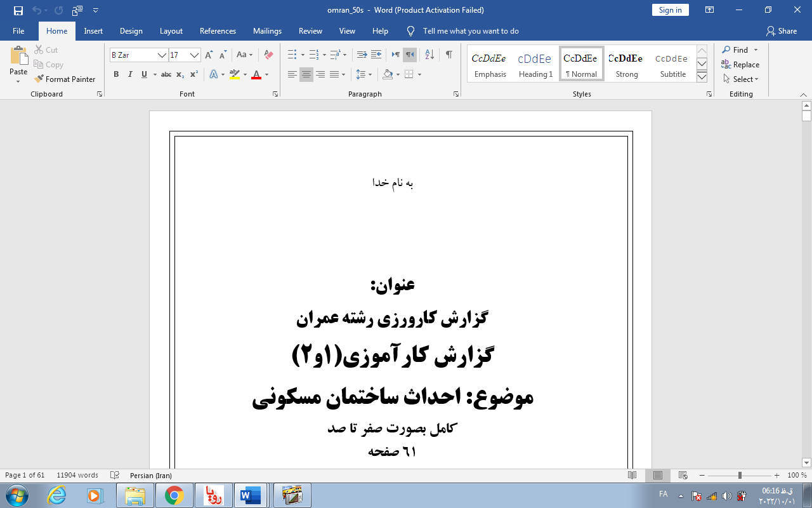Screen dimensions: 812x508
Task: Click the Increase Indent icon
Action: tap(376, 55)
